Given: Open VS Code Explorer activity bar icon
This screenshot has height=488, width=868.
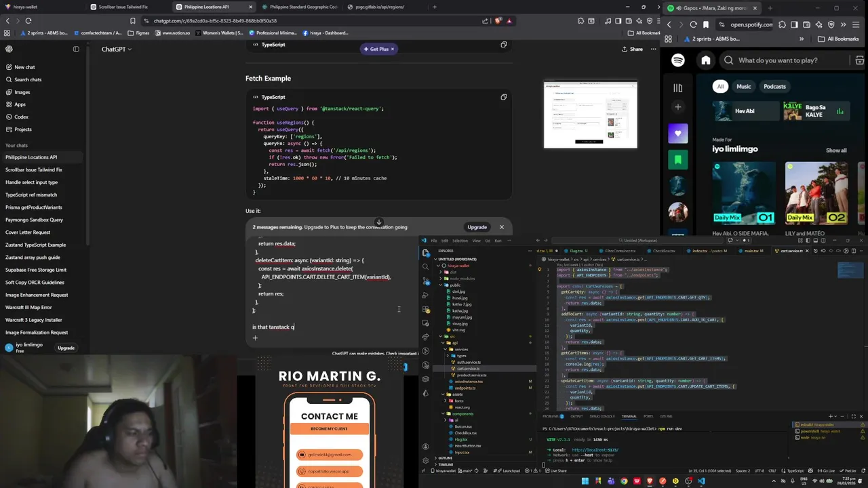Looking at the screenshot, I should [x=425, y=253].
